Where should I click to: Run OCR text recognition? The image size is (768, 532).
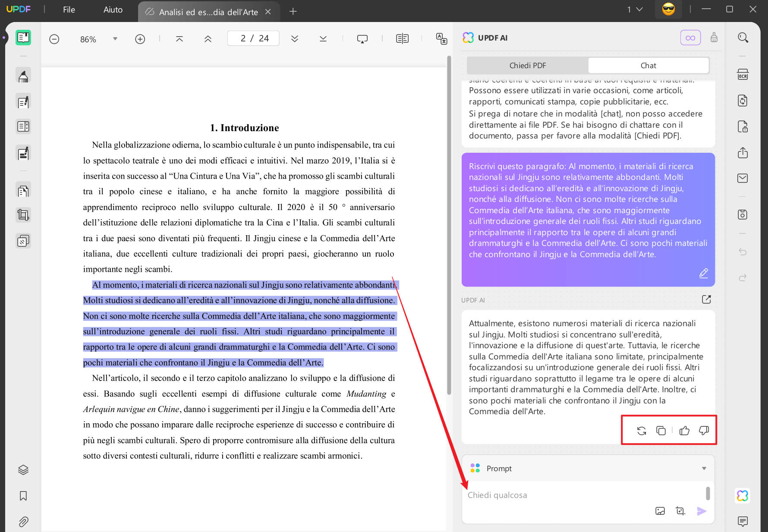[743, 75]
